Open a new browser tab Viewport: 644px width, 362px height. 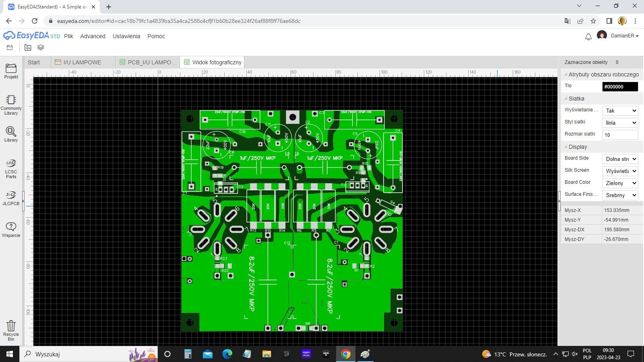tap(109, 7)
